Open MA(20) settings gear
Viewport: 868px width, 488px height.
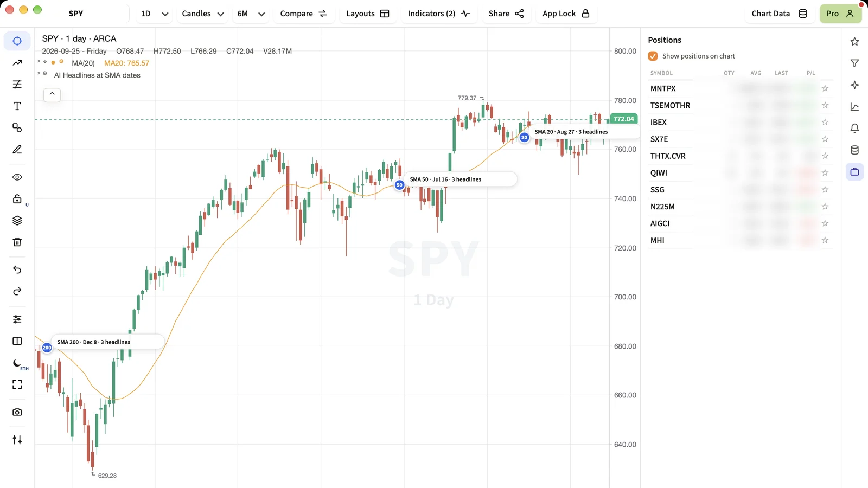tap(61, 61)
